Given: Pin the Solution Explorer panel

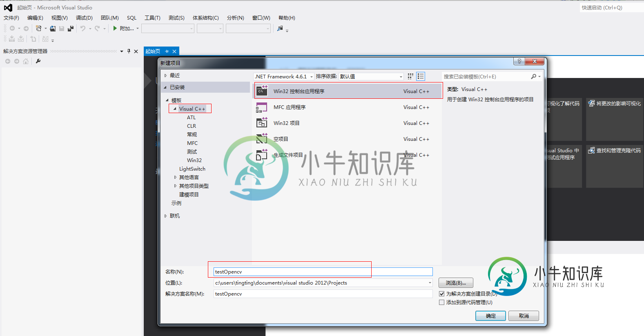Looking at the screenshot, I should point(129,51).
